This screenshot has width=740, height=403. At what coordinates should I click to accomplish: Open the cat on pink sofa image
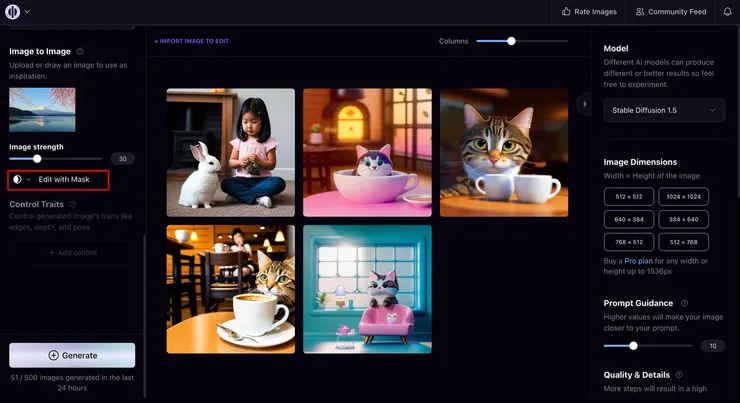coord(367,289)
